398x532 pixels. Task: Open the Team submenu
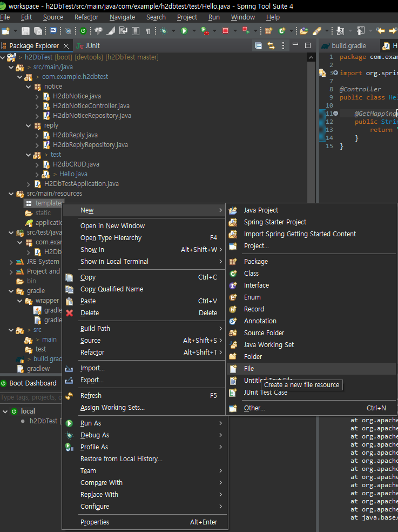[x=144, y=470]
